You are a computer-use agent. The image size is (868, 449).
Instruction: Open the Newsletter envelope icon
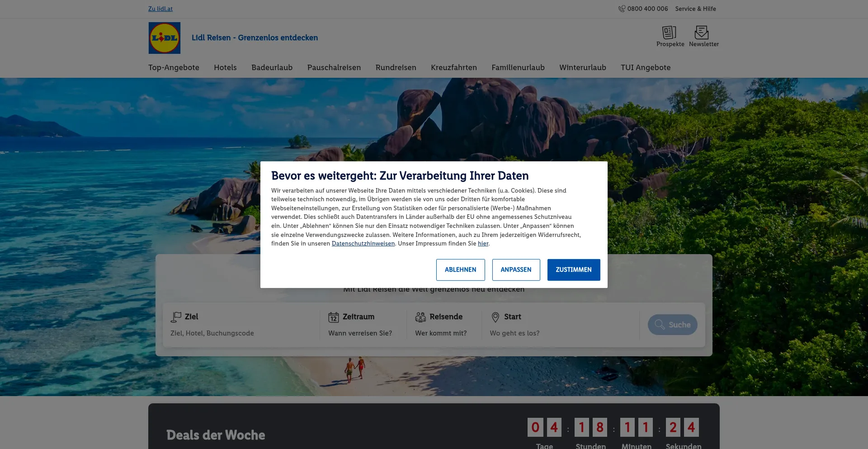[702, 33]
